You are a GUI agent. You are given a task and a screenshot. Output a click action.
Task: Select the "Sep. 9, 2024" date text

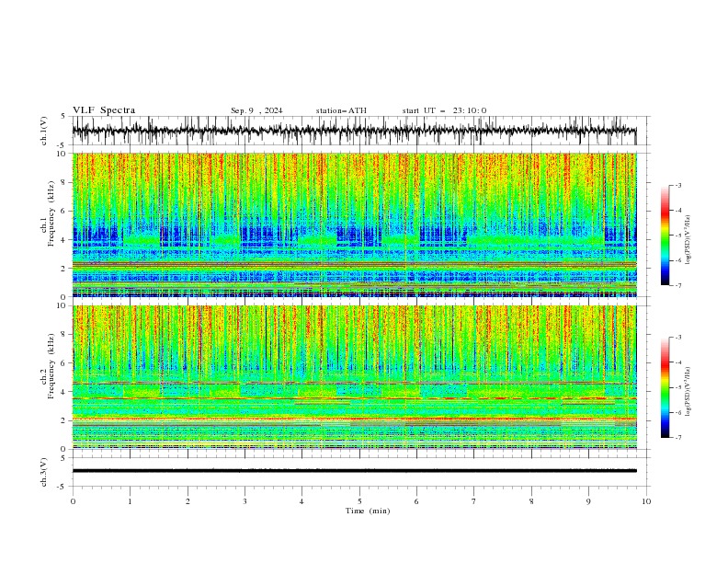(256, 110)
